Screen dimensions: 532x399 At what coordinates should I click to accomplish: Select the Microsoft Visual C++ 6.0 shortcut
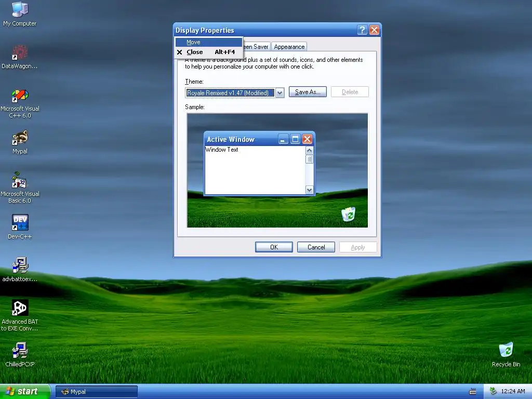click(x=20, y=103)
